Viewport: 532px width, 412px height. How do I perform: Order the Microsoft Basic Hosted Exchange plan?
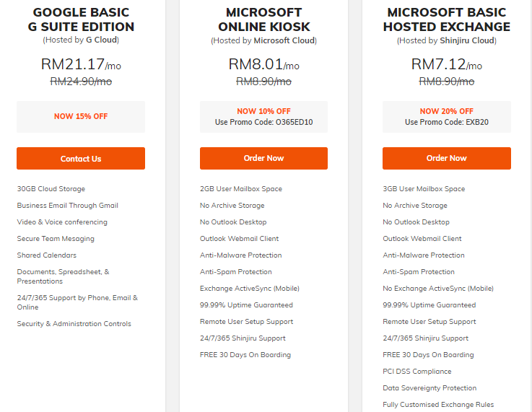[x=447, y=158]
